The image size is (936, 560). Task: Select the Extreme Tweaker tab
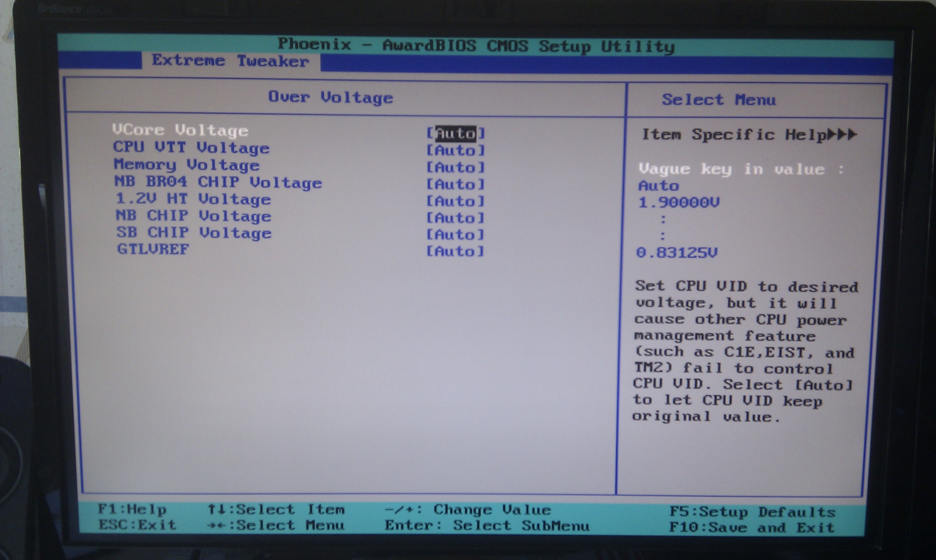[230, 61]
